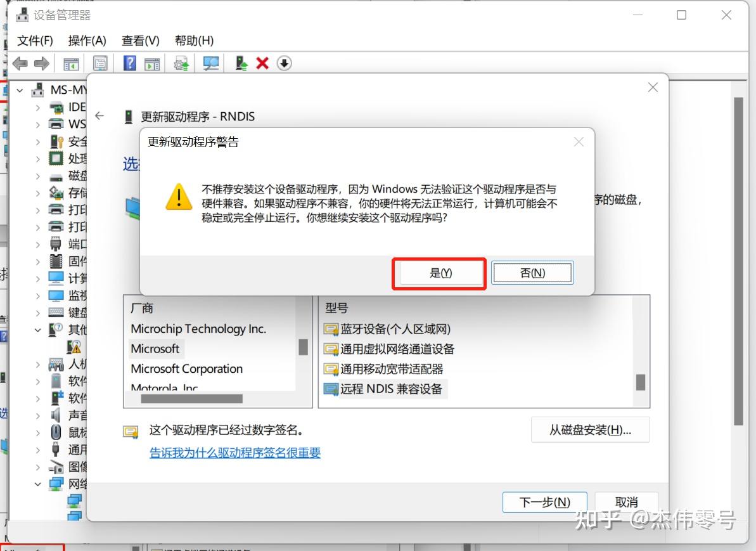Open the 文件(F) menu
This screenshot has height=551, width=756.
35,41
